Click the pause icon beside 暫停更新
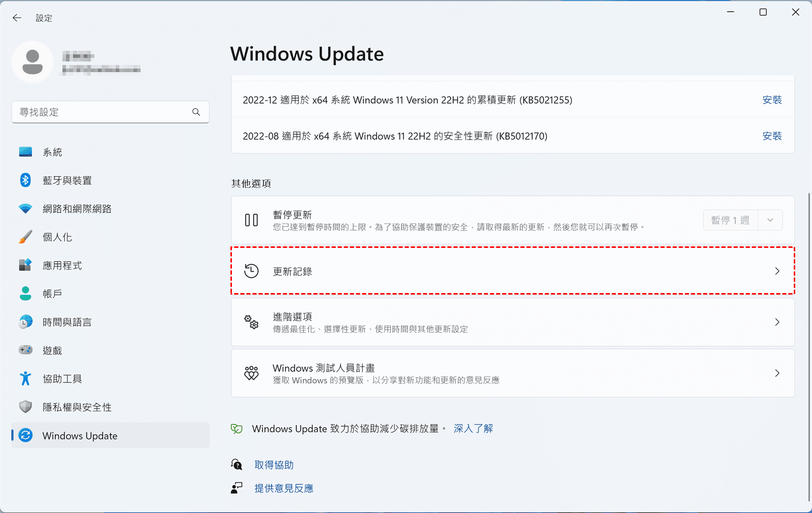Image resolution: width=812 pixels, height=513 pixels. (251, 220)
